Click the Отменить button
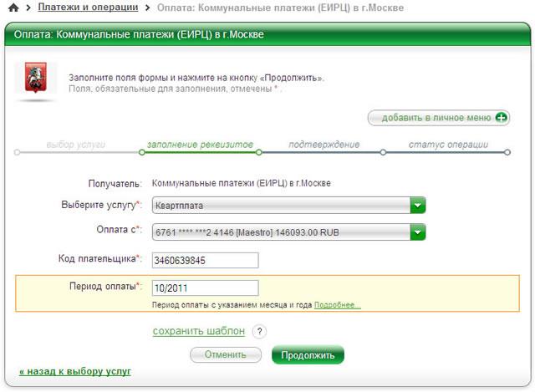The image size is (535, 392). (x=226, y=355)
